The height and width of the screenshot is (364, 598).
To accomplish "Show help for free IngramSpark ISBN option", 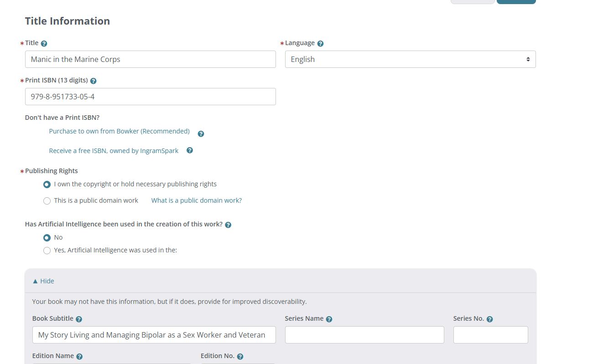I will [190, 150].
